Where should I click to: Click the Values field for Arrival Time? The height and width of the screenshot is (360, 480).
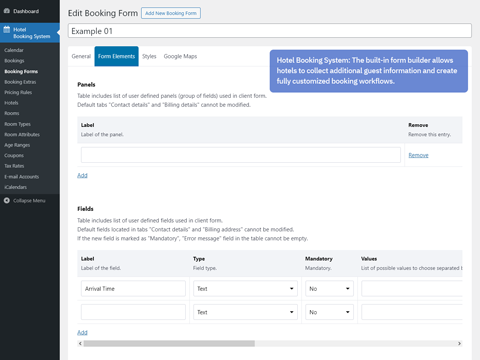[x=412, y=289]
